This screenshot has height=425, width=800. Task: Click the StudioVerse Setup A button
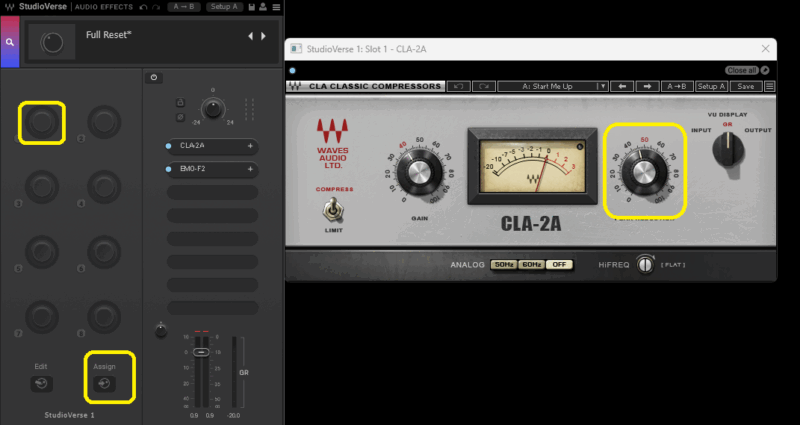pos(224,7)
